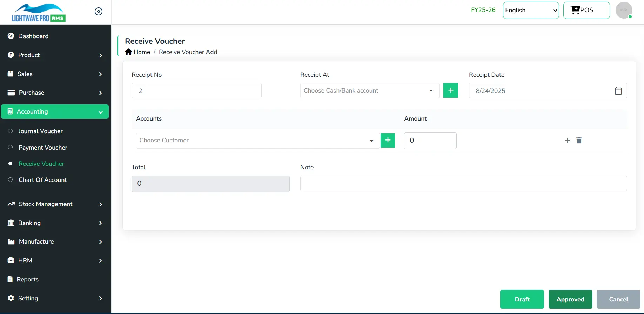
Task: Open user profile avatar
Action: [624, 10]
